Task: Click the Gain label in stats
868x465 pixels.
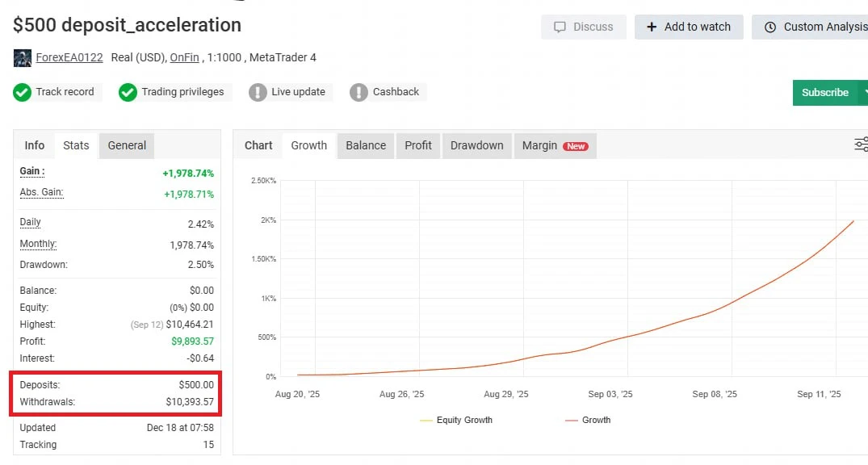Action: tap(32, 172)
